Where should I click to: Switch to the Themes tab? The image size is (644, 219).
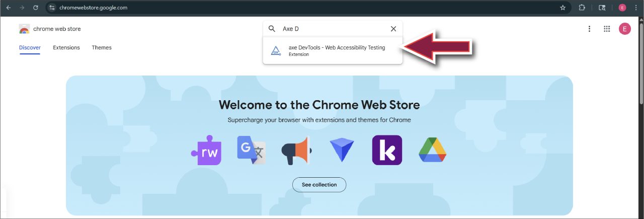[102, 47]
